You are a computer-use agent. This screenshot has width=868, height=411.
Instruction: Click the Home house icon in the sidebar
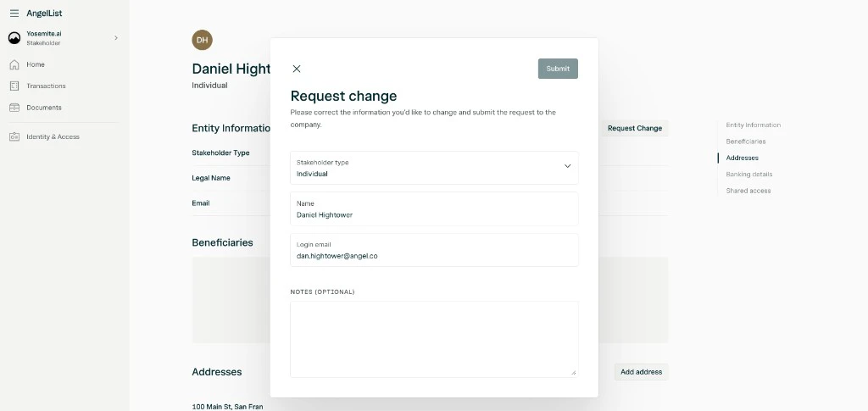click(x=14, y=64)
